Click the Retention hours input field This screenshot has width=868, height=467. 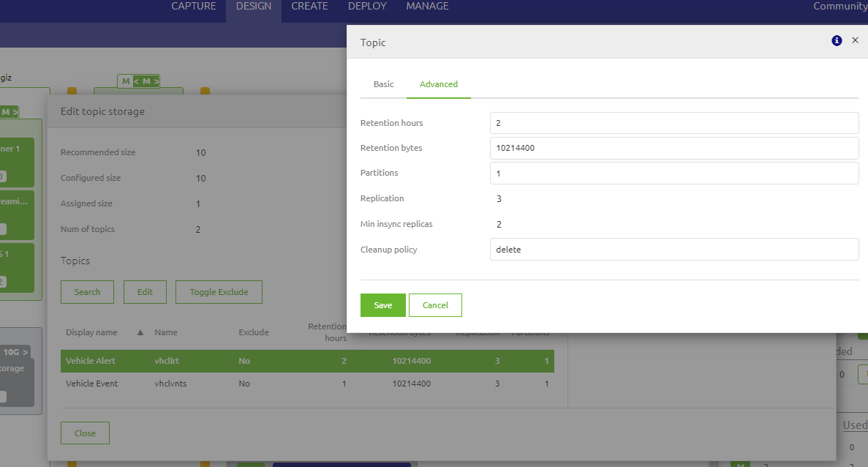673,123
